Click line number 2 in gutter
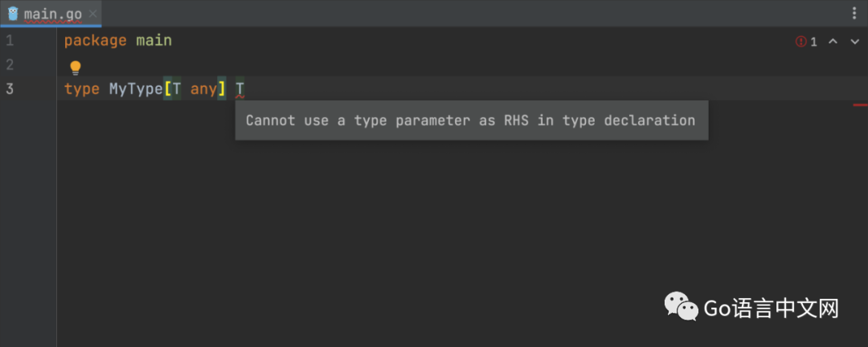This screenshot has height=347, width=868. 10,64
